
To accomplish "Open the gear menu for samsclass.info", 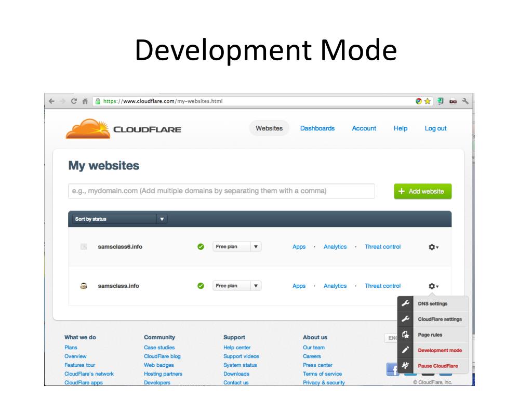I will pyautogui.click(x=433, y=286).
